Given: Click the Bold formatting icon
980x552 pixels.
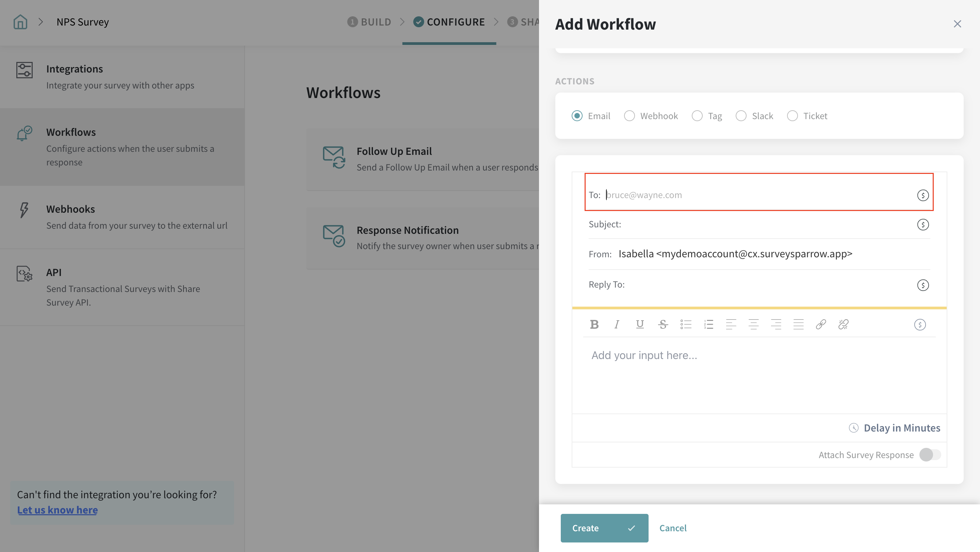Looking at the screenshot, I should [594, 324].
